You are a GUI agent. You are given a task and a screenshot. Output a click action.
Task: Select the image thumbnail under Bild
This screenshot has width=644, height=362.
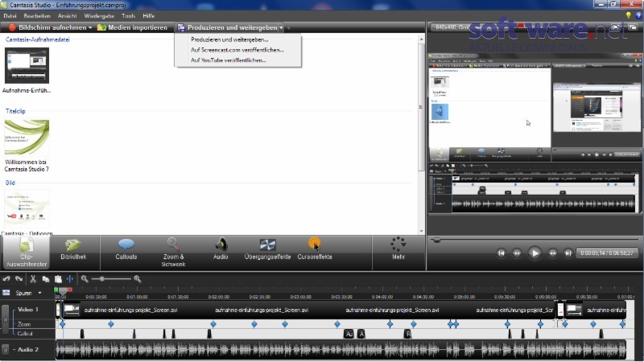[x=27, y=208]
